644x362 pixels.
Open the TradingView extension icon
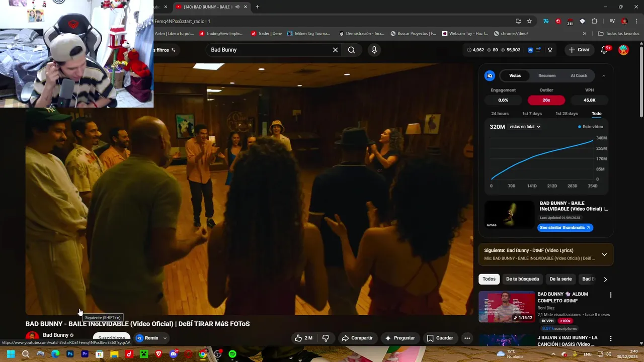click(546, 21)
